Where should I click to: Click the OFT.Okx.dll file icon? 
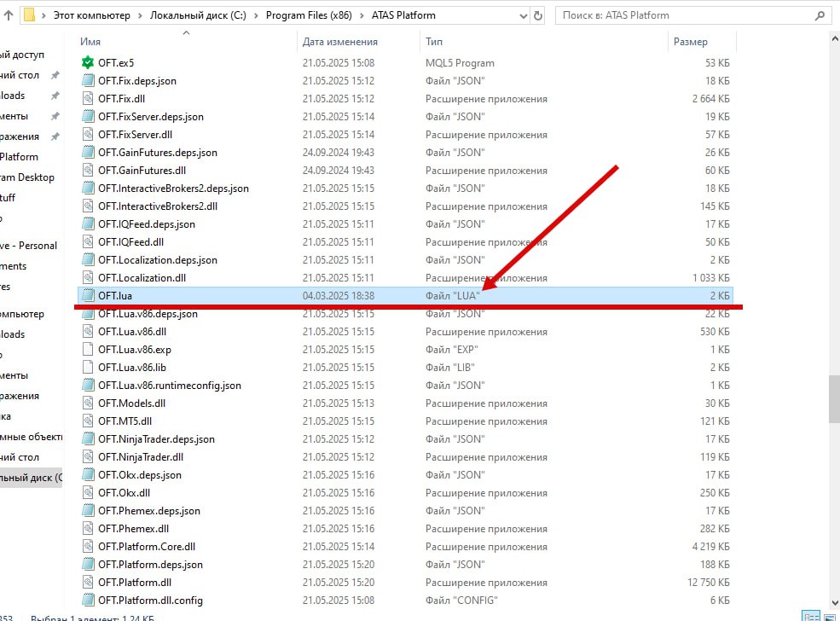pos(88,493)
